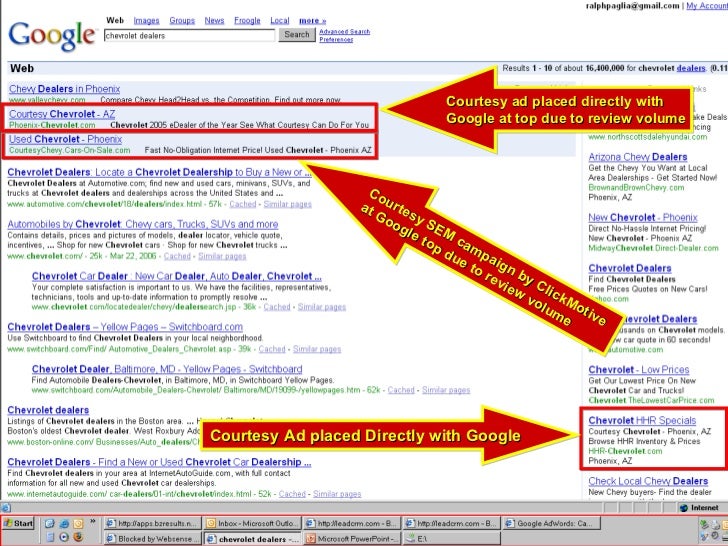Click 'dealers' link in results summary bar
Screen dimensions: 728x546
coord(691,68)
